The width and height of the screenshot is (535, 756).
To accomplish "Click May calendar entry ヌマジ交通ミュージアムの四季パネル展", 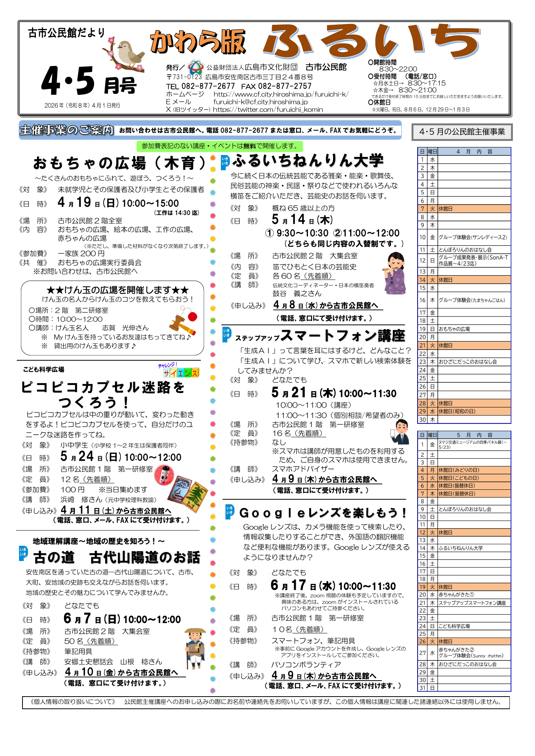I will tap(474, 444).
